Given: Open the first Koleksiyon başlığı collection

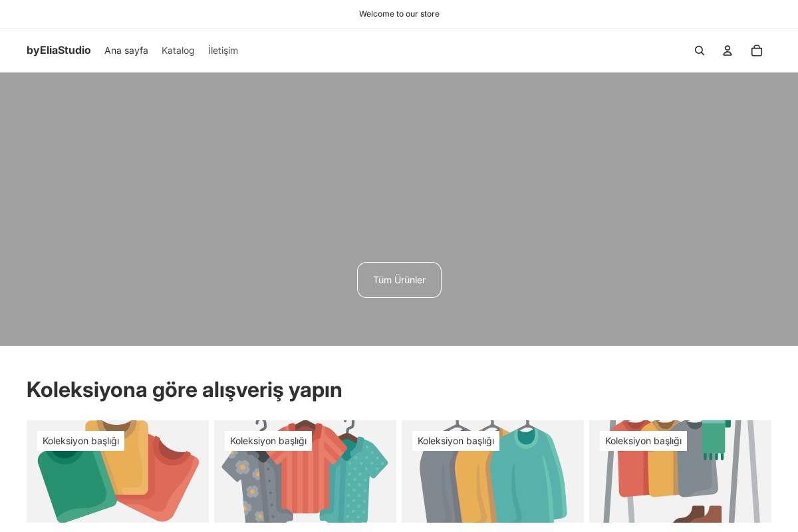Looking at the screenshot, I should point(81,440).
